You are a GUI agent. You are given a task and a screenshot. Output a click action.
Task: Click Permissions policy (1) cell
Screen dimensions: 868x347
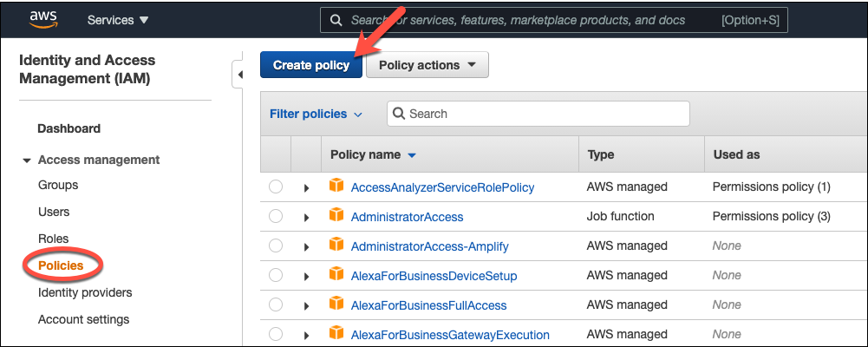point(772,187)
